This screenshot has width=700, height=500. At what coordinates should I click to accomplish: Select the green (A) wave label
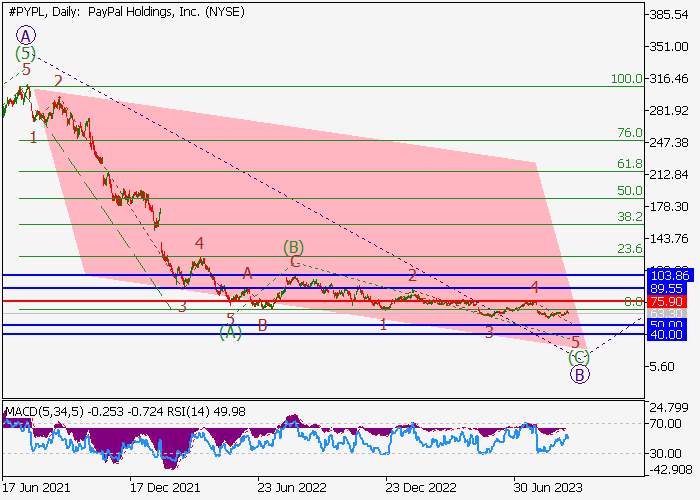click(231, 333)
